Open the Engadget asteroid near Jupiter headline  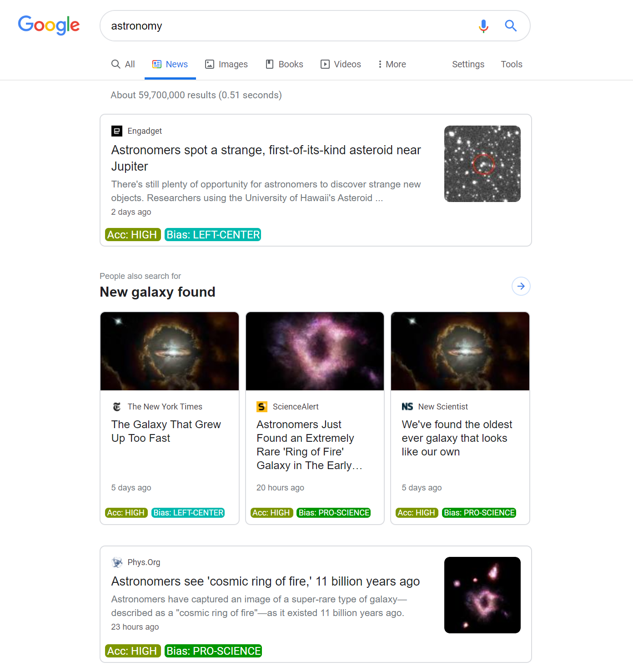click(266, 158)
